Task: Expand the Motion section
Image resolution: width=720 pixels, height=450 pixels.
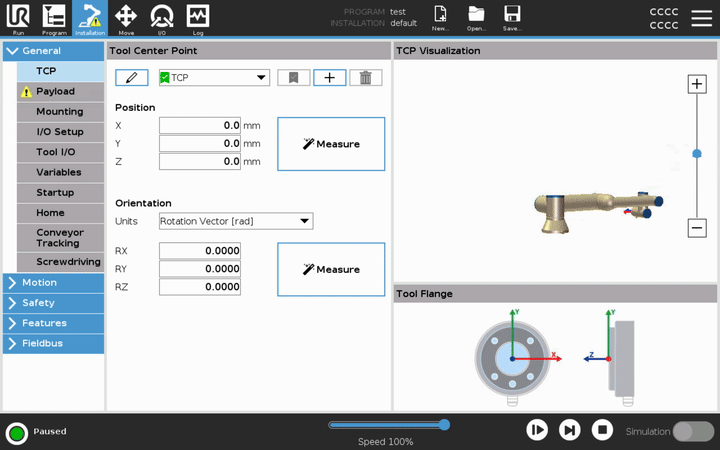Action: pyautogui.click(x=53, y=283)
